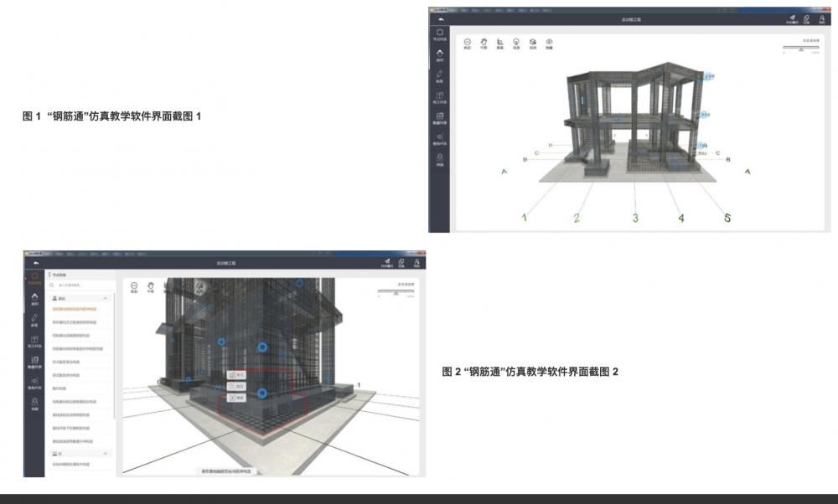838x504 pixels.
Task: Collapse the column category in node list
Action: pyautogui.click(x=105, y=454)
